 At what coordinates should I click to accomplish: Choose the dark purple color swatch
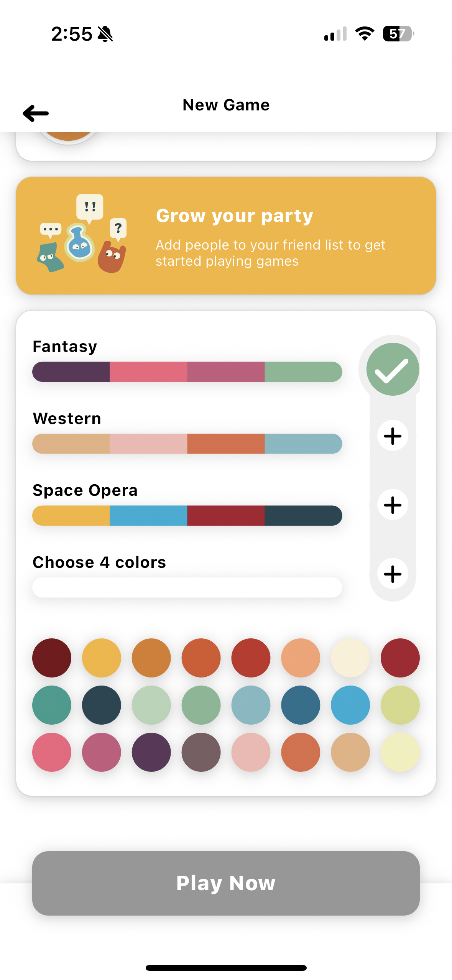(x=151, y=752)
